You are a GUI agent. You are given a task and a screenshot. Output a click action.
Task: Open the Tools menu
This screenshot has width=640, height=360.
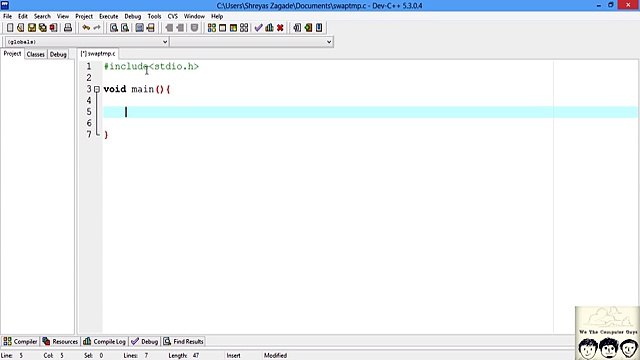tap(154, 16)
